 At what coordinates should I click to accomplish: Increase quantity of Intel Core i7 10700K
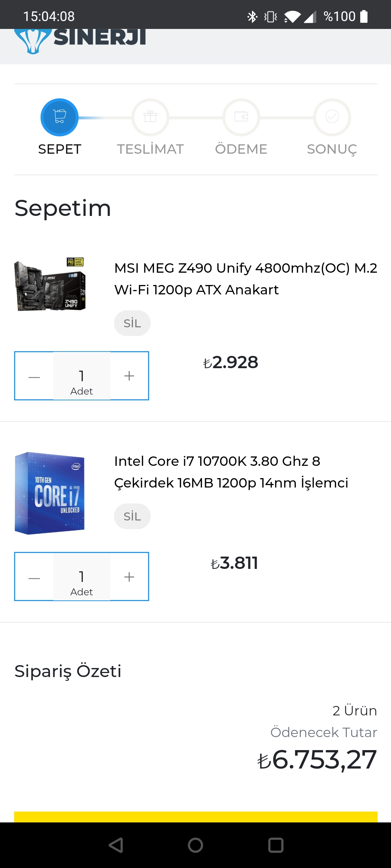(129, 577)
